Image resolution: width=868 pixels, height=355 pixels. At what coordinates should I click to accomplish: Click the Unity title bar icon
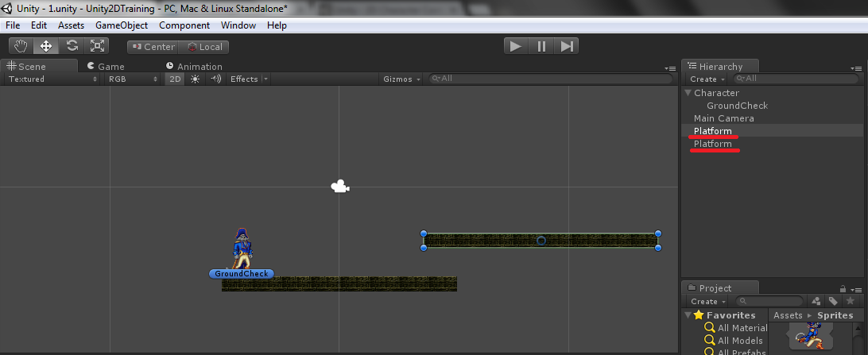click(x=6, y=8)
